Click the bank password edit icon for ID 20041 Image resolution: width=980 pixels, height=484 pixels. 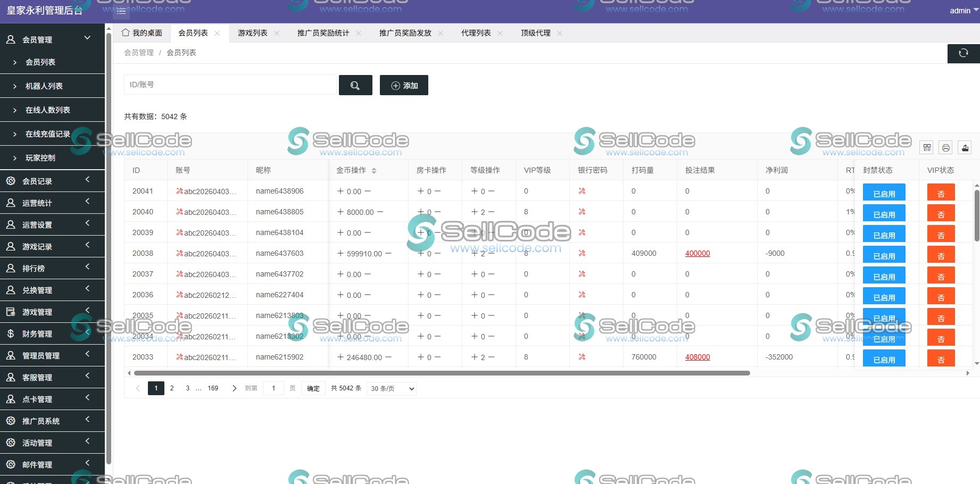583,191
